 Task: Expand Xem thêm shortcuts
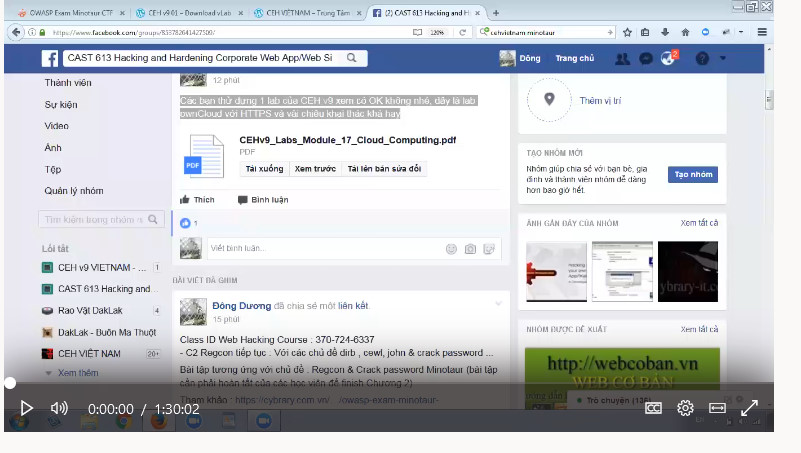[78, 373]
